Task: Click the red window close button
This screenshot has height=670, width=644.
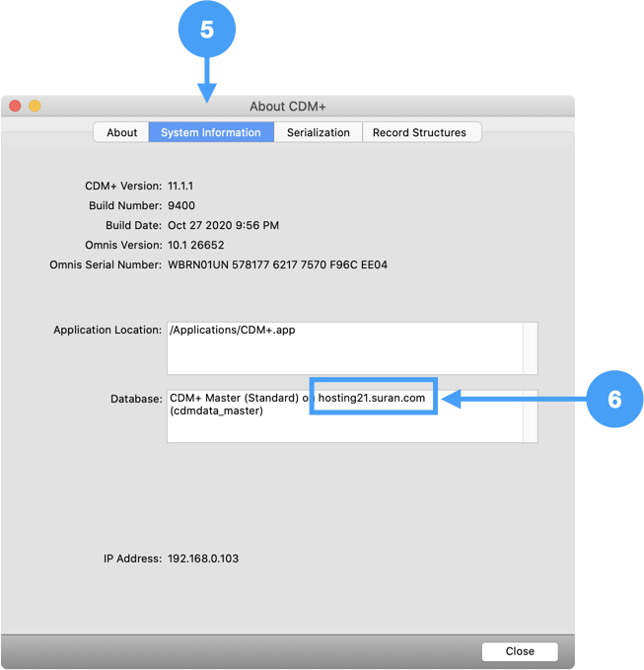Action: (x=15, y=106)
